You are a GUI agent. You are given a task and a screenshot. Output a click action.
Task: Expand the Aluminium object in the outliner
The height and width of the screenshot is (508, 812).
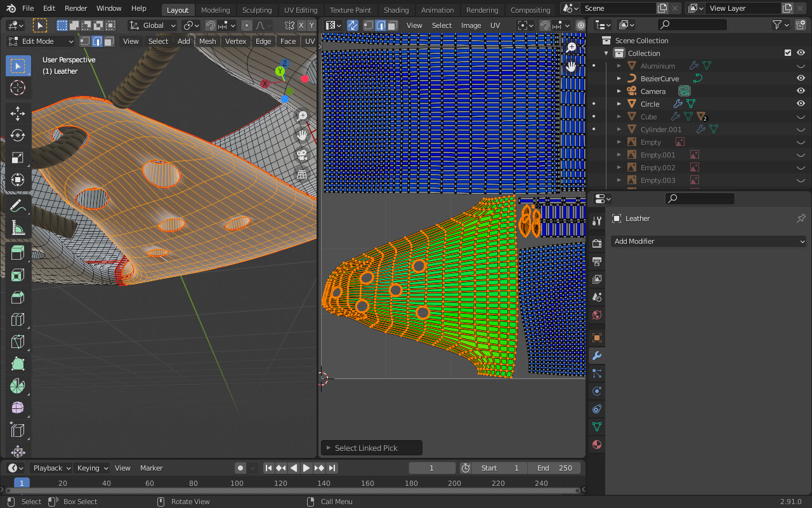coord(619,66)
